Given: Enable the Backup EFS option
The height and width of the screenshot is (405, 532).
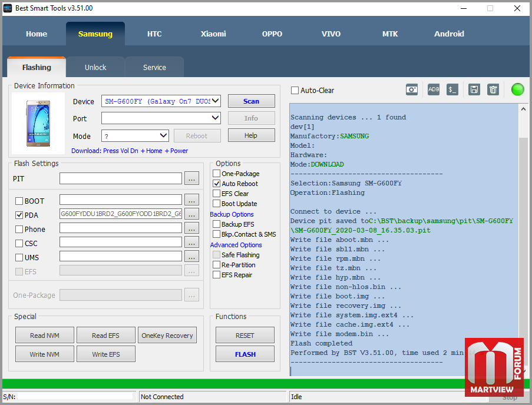Looking at the screenshot, I should click(x=216, y=224).
